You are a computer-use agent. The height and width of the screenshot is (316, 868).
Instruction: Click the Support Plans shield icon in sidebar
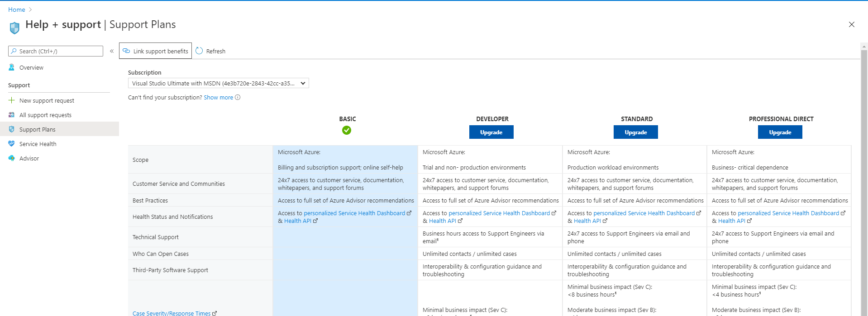[12, 129]
